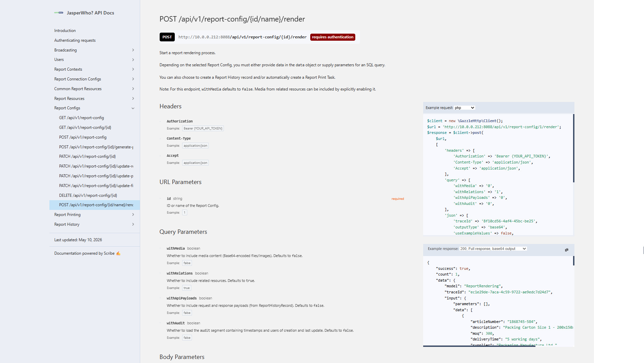Open POST /api/v1/report-config entry
This screenshot has width=644, height=363.
pos(83,137)
